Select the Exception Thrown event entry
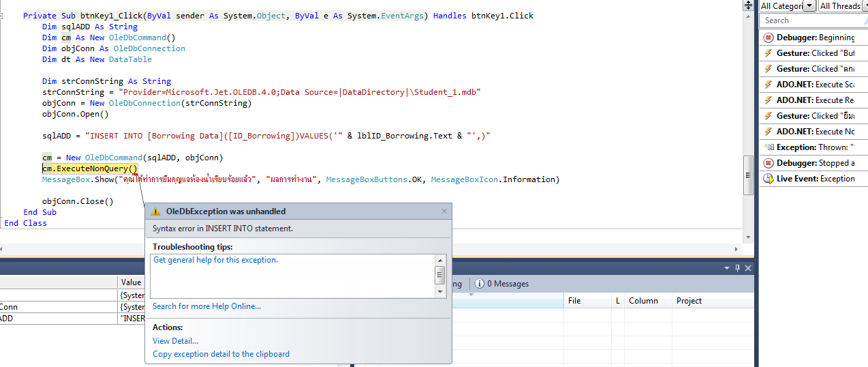This screenshot has height=367, width=868. point(813,147)
